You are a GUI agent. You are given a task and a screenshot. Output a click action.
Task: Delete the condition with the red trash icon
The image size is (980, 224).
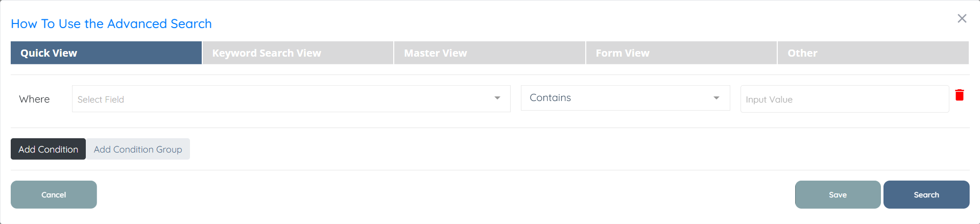(x=960, y=95)
